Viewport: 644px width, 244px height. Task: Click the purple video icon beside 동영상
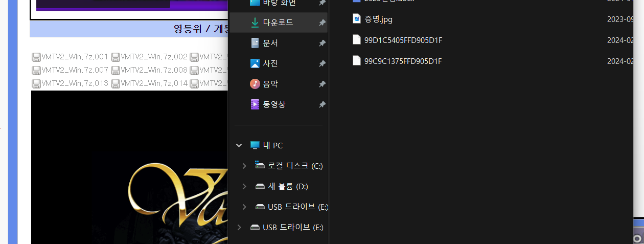[x=255, y=104]
